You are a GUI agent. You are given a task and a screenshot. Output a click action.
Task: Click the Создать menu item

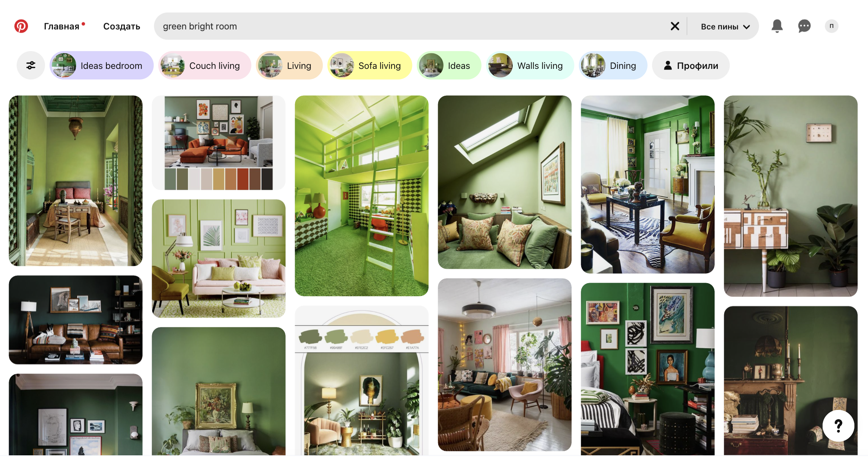[121, 26]
